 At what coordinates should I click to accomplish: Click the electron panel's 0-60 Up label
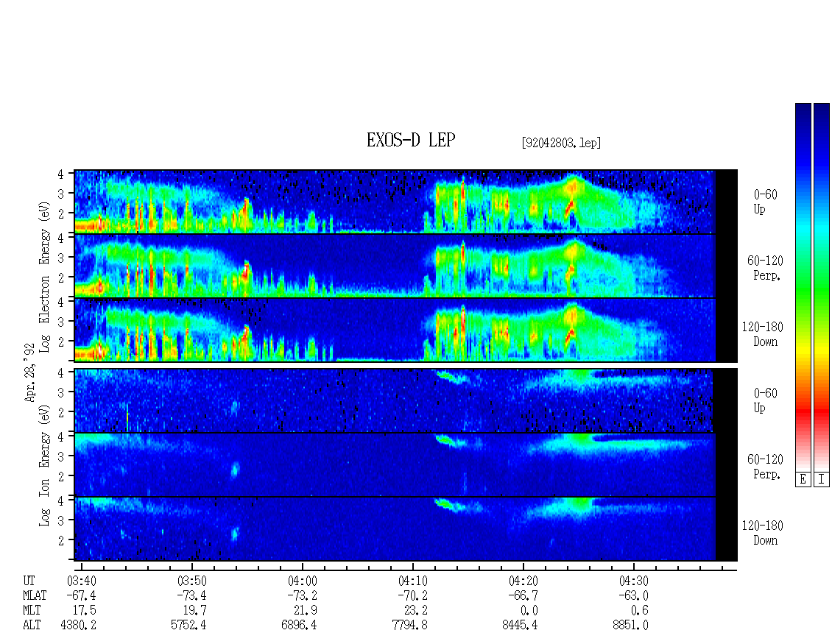765,202
